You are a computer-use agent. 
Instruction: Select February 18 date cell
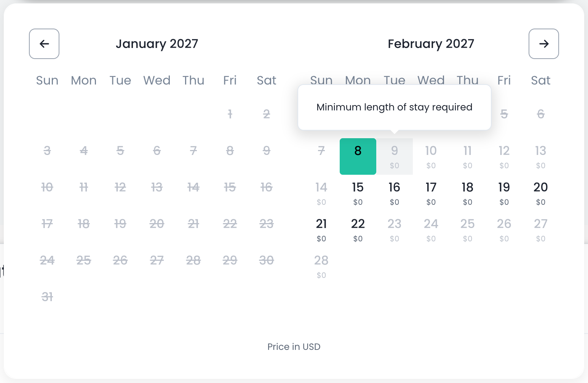(468, 193)
